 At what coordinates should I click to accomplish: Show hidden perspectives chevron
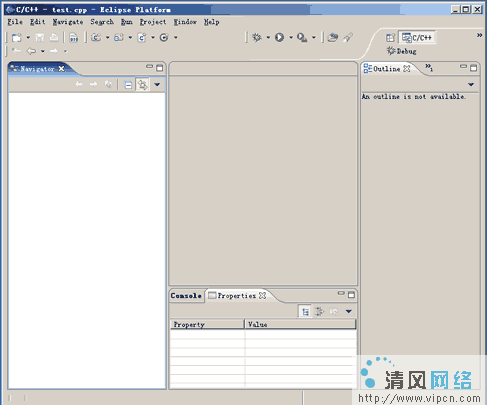coord(479,35)
